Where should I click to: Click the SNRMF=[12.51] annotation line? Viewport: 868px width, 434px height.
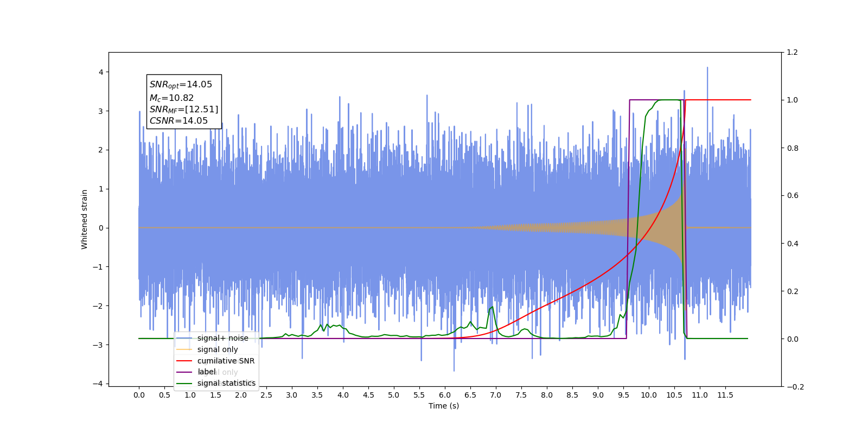coord(184,110)
